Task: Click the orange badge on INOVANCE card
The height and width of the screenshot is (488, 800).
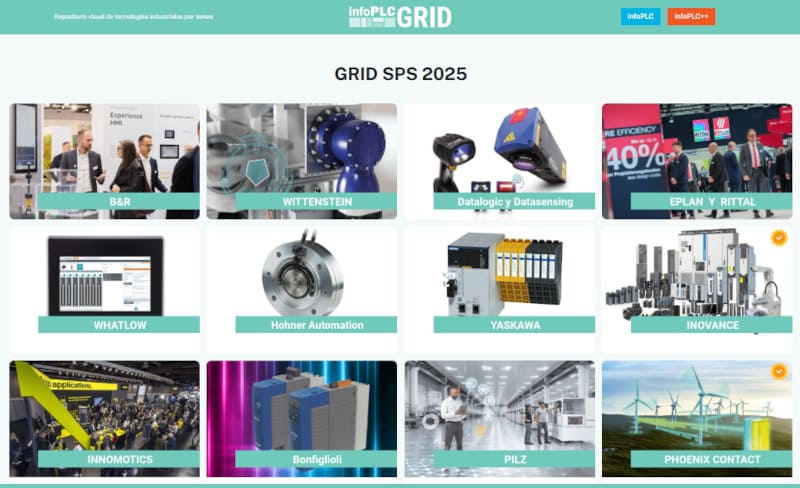Action: (779, 237)
